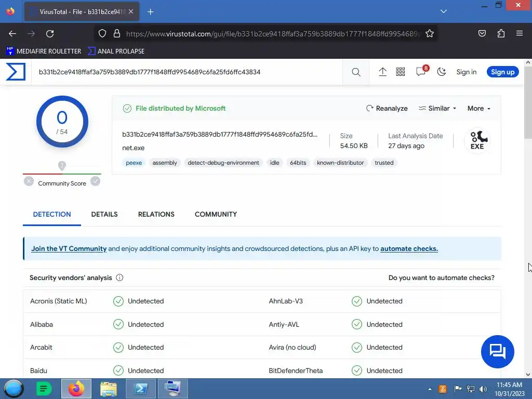Switch to the RELATIONS tab

(x=156, y=214)
